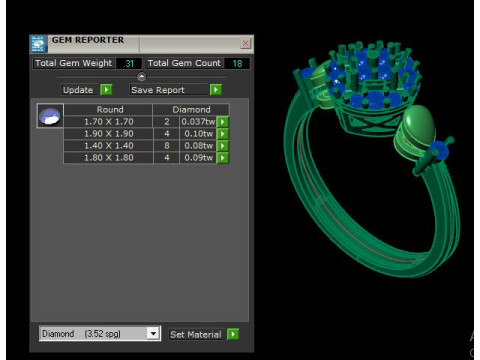
Task: Click the Total Gem Count label
Action: [x=184, y=63]
